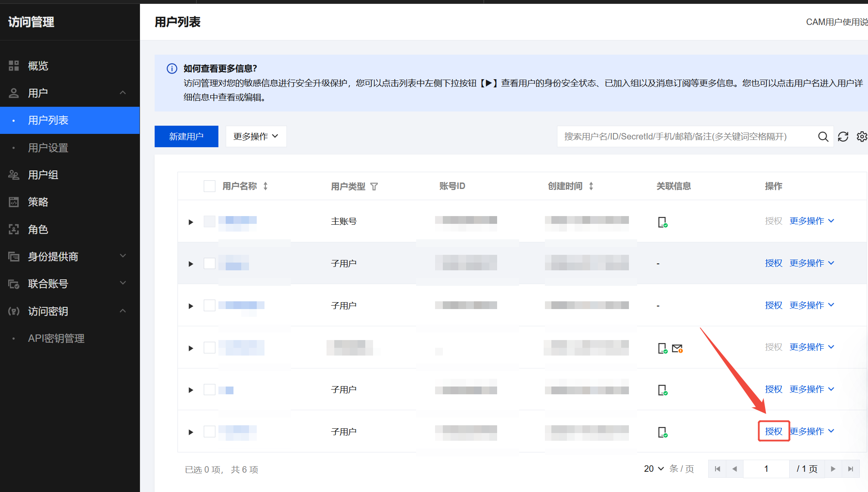
Task: Click the email warning icon in 关联信息 column
Action: (677, 348)
